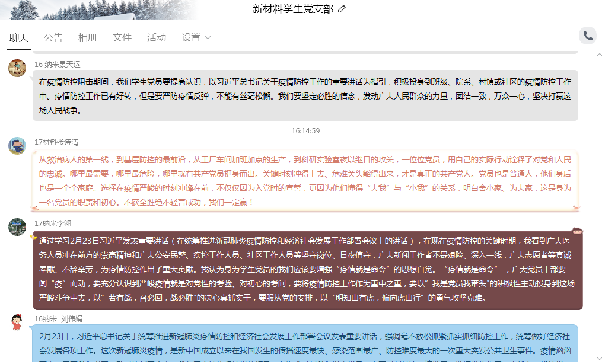Click the blue message bubble from 刘伟娟
Screen dimensions: 602x364
pos(304,343)
